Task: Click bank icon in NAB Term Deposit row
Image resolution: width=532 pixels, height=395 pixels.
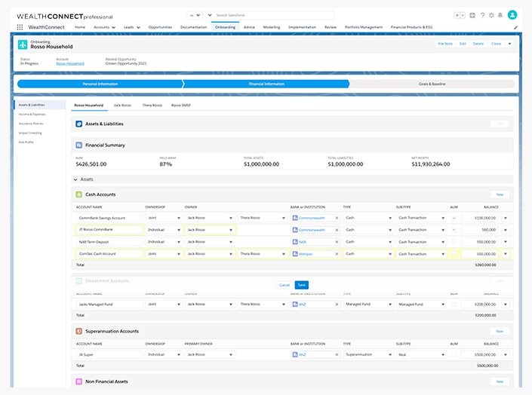Action: 295,242
